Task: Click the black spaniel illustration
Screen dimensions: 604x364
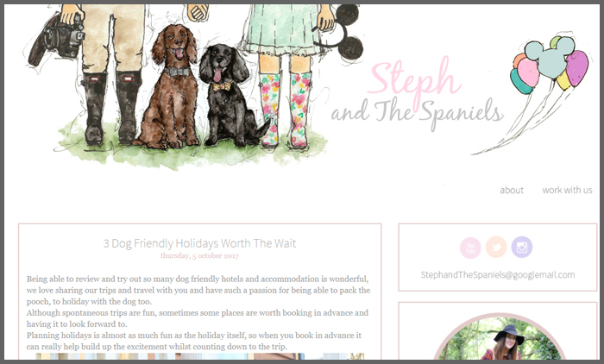Action: point(231,96)
